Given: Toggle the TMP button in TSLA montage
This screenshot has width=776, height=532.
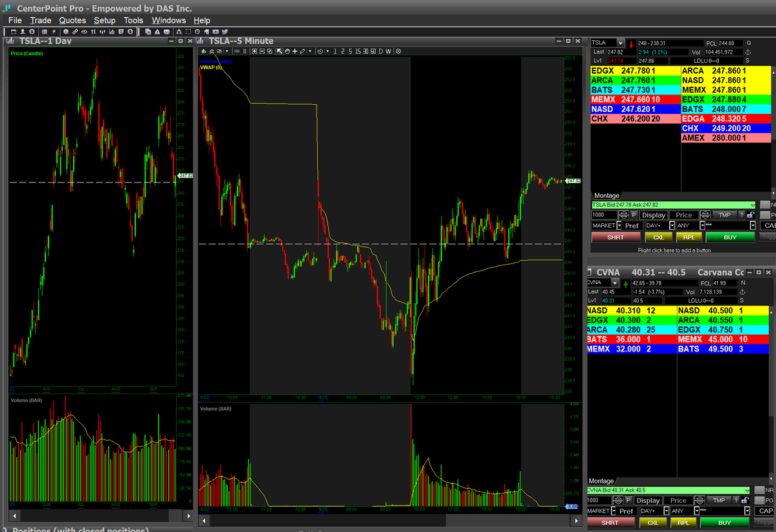Looking at the screenshot, I should [724, 215].
